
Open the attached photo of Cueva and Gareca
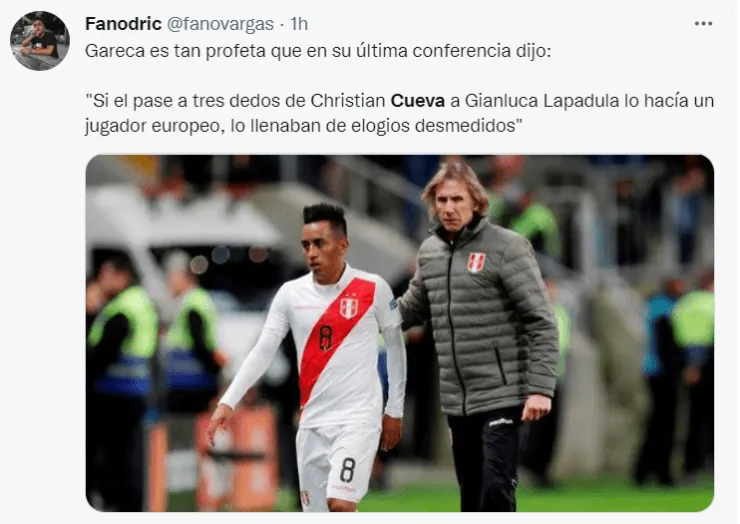pos(400,333)
